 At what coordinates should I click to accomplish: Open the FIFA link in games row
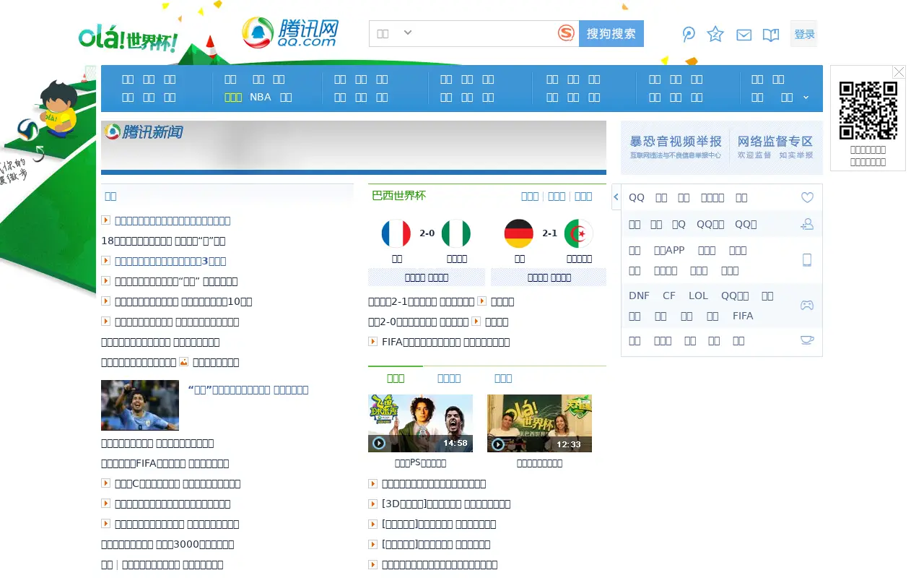coord(743,316)
